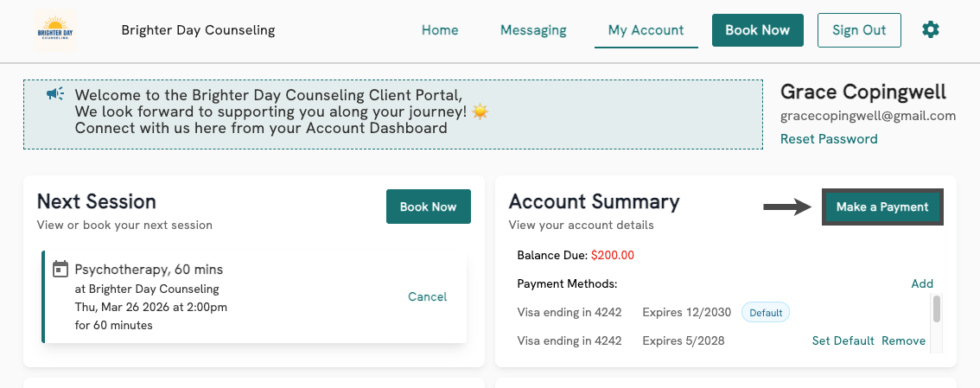980x388 pixels.
Task: Click the Reset Password link
Action: point(829,139)
